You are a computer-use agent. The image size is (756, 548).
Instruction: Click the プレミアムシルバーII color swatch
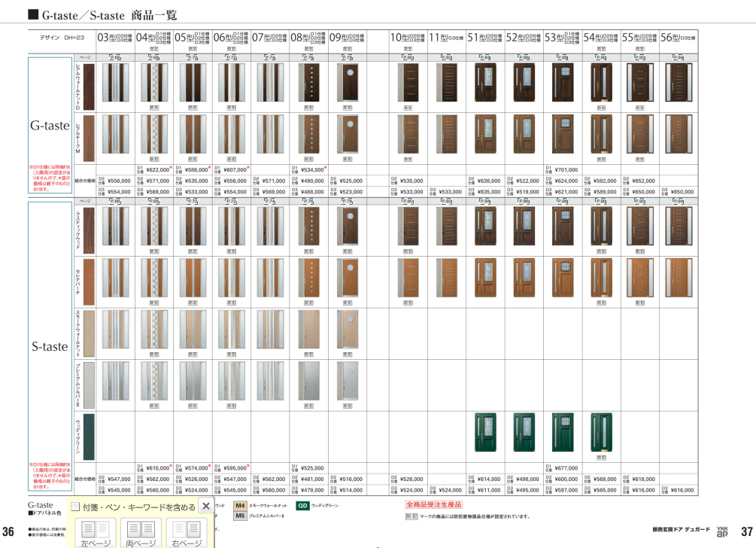point(89,385)
